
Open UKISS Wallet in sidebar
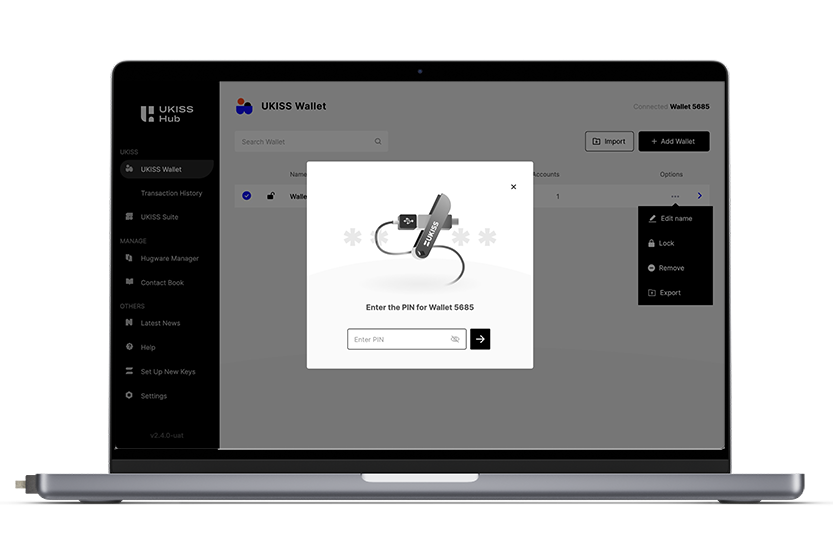(166, 169)
